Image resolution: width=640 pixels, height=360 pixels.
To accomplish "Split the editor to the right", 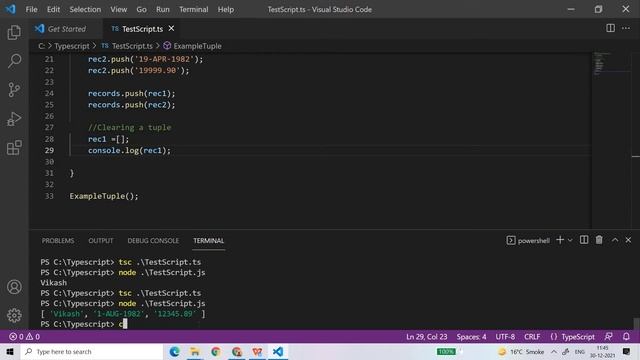I will point(610,28).
